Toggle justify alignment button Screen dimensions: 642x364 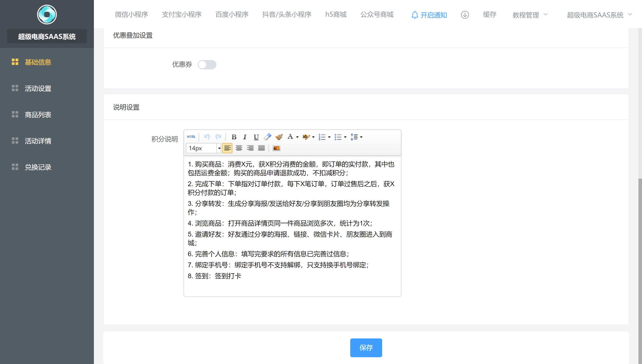pos(261,148)
